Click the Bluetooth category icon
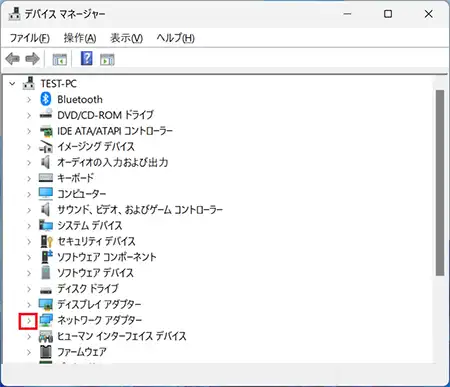 [46, 99]
